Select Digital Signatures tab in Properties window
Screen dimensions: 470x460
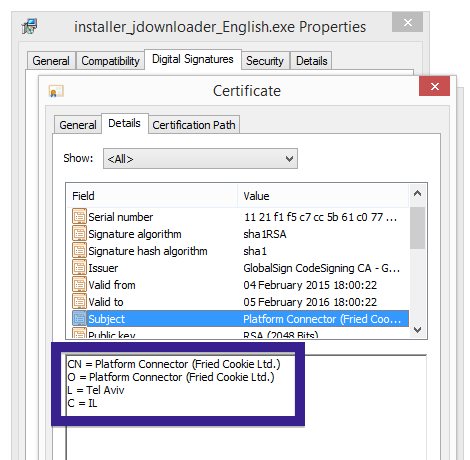(x=193, y=59)
